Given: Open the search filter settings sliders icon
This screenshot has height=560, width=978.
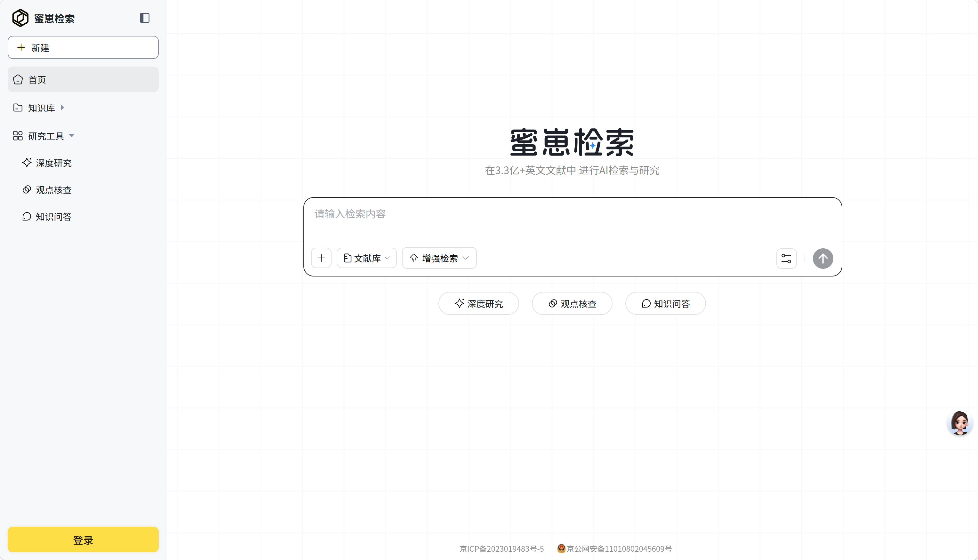Looking at the screenshot, I should click(x=787, y=259).
